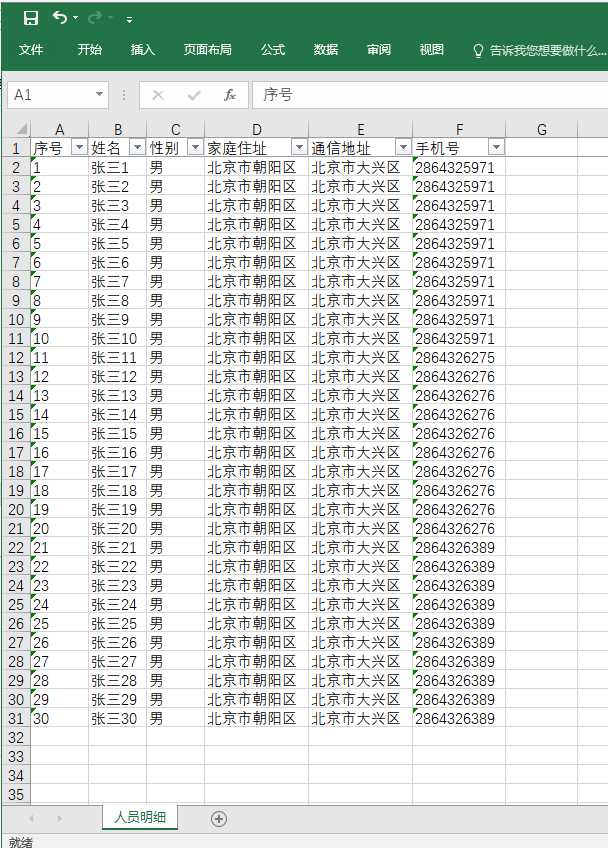Click phone number cell 2864326275
This screenshot has height=848, width=608.
tap(459, 357)
